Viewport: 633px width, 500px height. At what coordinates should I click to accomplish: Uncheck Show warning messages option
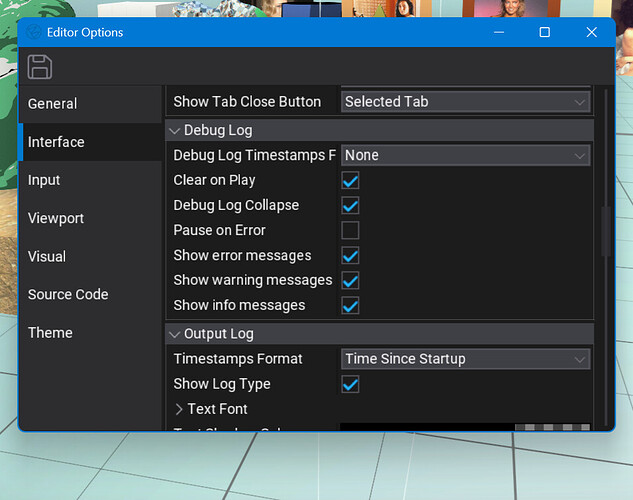350,281
